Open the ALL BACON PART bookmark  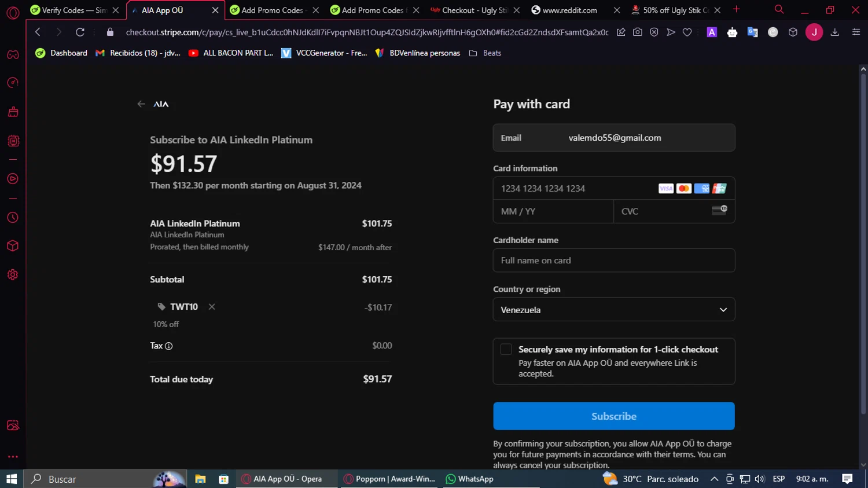[231, 53]
